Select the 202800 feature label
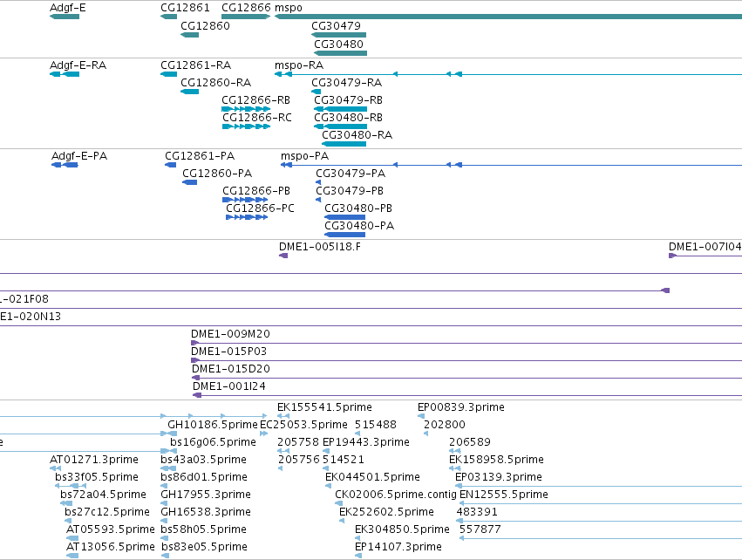The width and height of the screenshot is (742, 560). pos(445,425)
